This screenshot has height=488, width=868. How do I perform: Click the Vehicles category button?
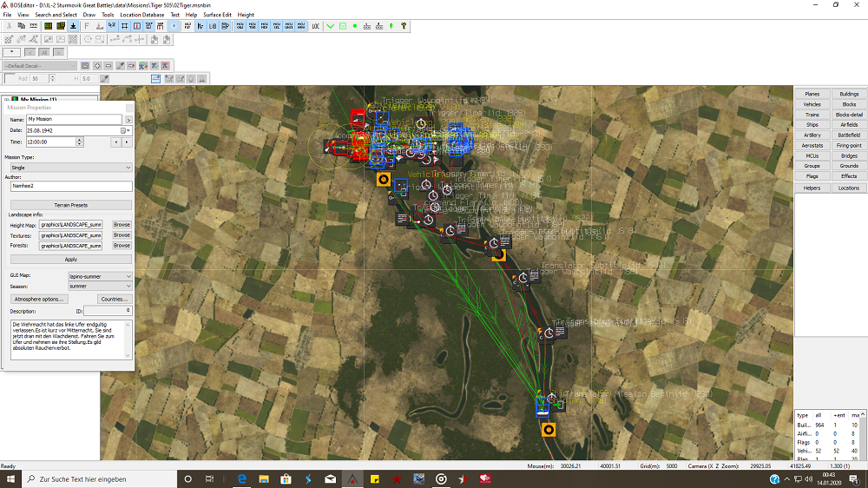pos(812,105)
